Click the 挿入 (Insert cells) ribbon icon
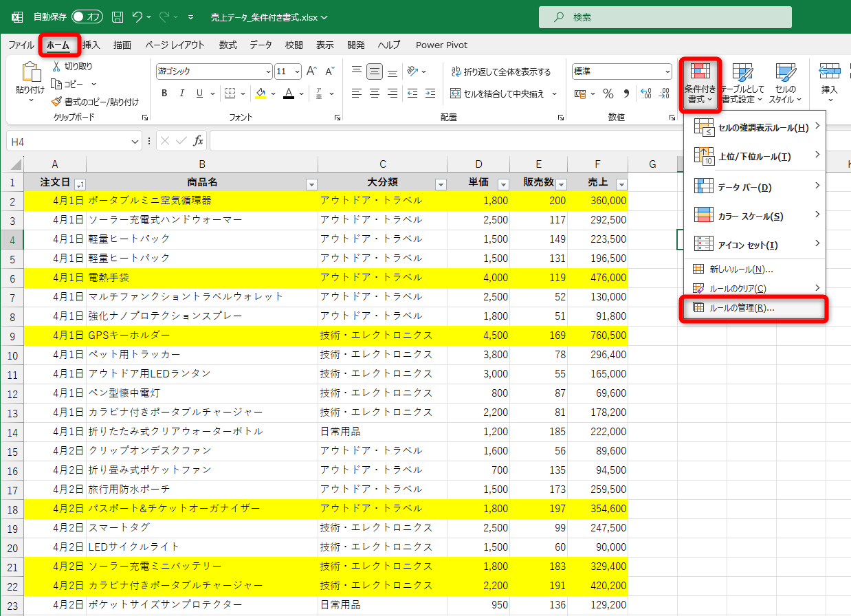The width and height of the screenshot is (851, 616). pos(829,79)
